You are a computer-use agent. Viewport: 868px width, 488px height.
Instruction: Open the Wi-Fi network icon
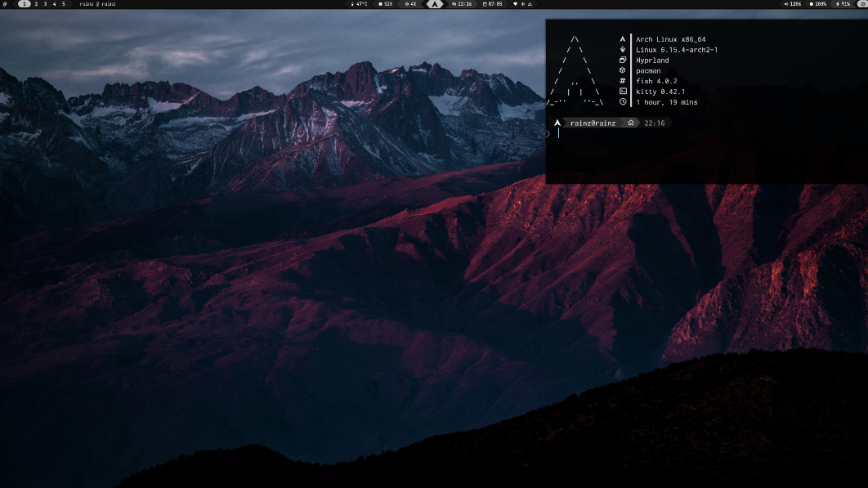(x=515, y=4)
